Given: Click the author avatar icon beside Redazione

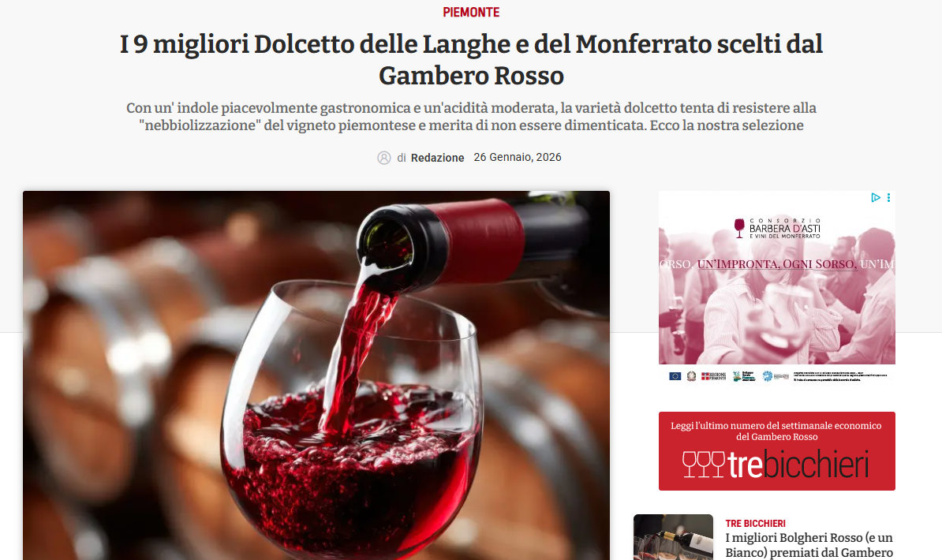Looking at the screenshot, I should click(384, 158).
